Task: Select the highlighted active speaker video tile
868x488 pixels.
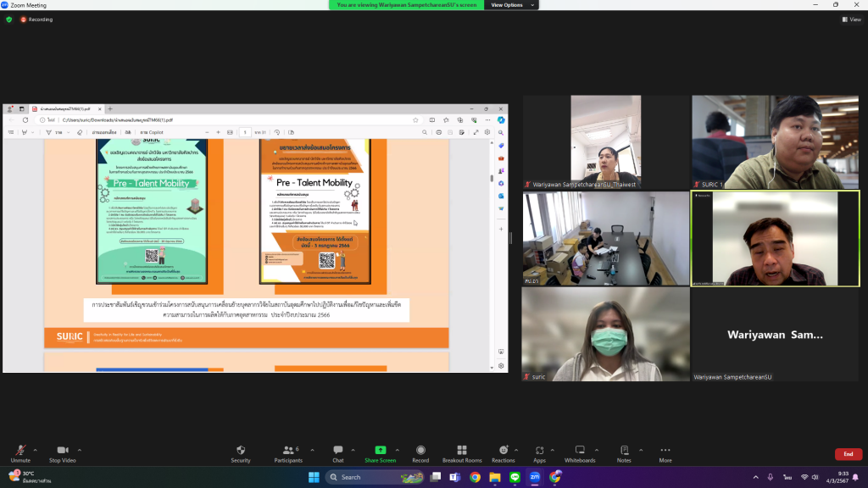Action: pos(775,238)
